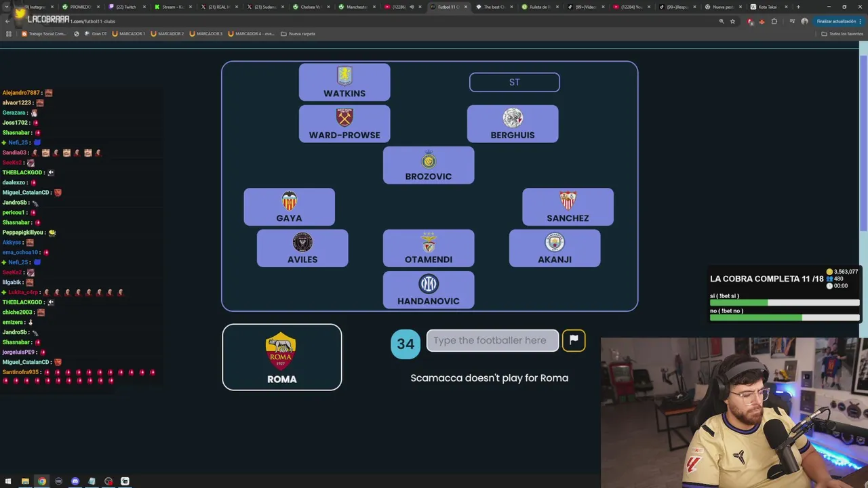Open File Explorer from the taskbar
Image resolution: width=868 pixels, height=488 pixels.
25,481
